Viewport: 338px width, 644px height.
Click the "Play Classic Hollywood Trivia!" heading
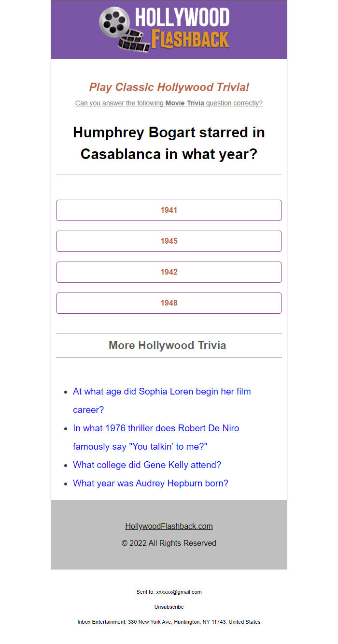pyautogui.click(x=169, y=87)
